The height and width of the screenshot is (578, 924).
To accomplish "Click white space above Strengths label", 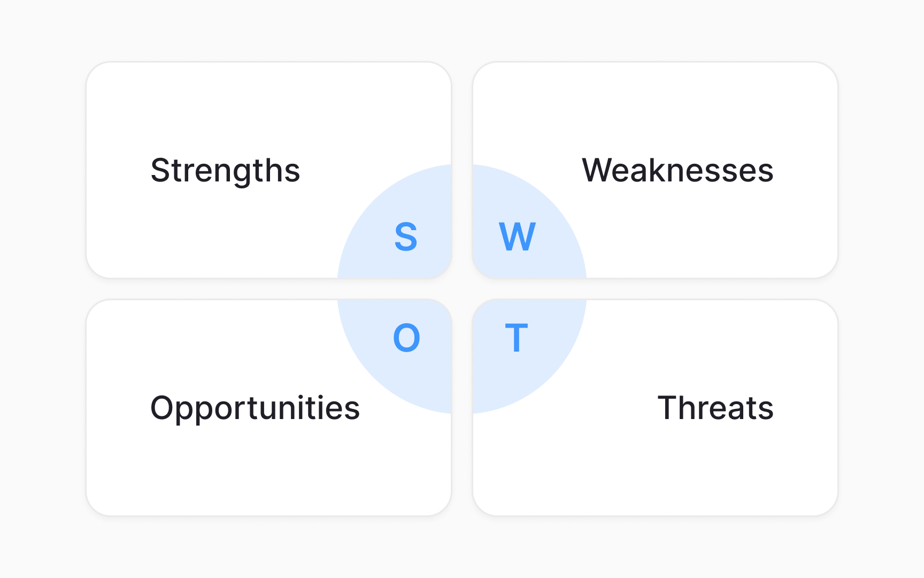I will 225,107.
